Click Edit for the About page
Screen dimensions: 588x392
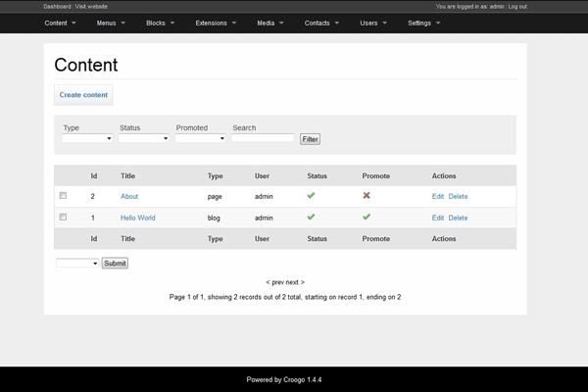pyautogui.click(x=438, y=197)
